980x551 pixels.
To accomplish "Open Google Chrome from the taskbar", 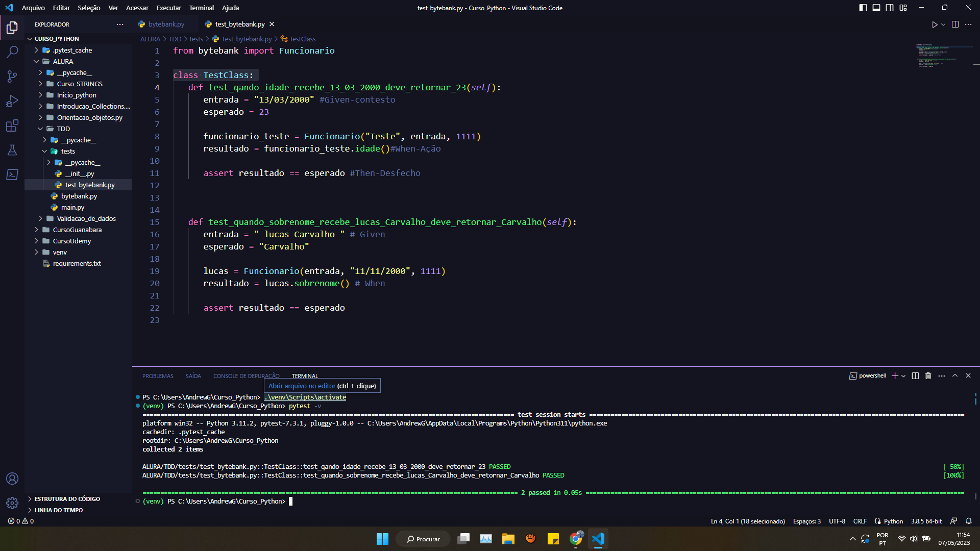I will coord(576,539).
